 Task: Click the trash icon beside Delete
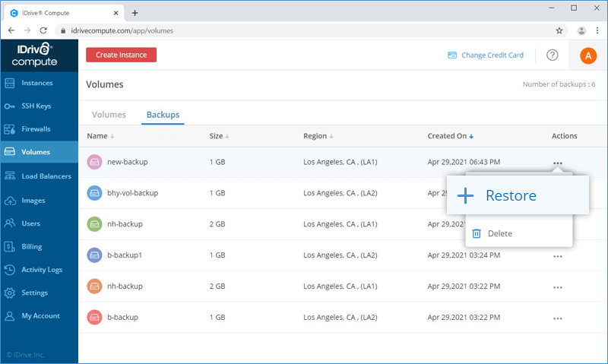[477, 233]
